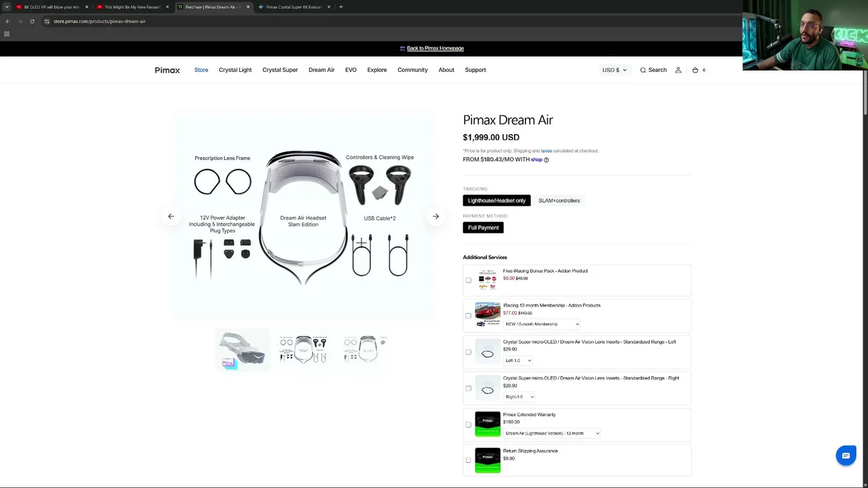This screenshot has width=868, height=488.
Task: Select the third gallery thumbnail
Action: click(x=365, y=350)
